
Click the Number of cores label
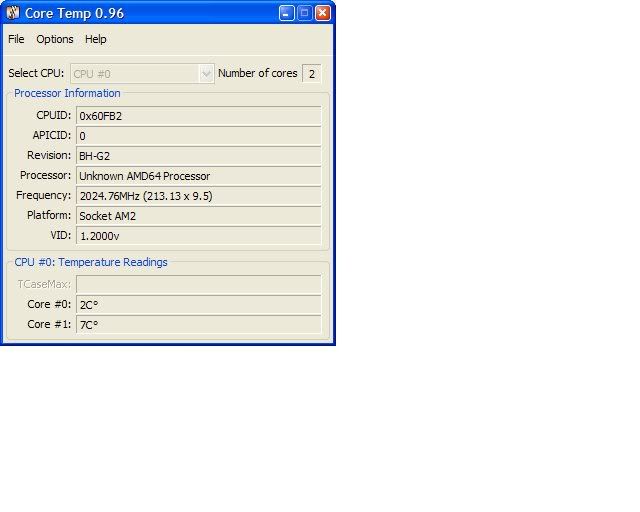(x=258, y=73)
